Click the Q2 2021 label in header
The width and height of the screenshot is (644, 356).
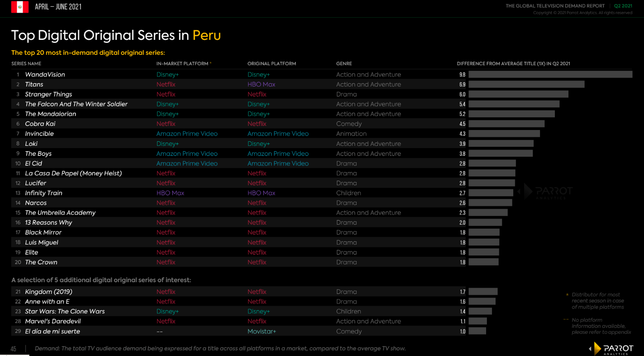coord(623,6)
